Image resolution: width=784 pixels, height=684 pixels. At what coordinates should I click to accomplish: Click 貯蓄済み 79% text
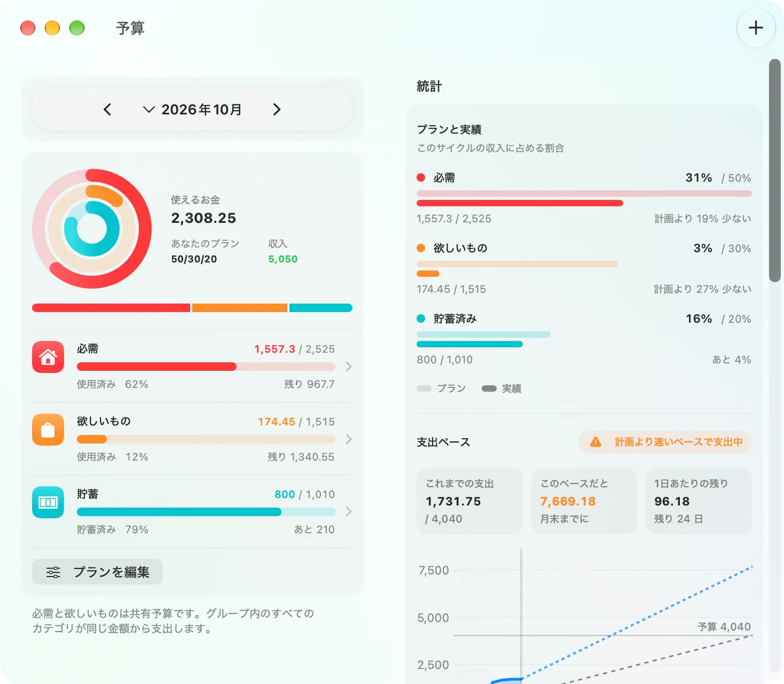(x=113, y=529)
